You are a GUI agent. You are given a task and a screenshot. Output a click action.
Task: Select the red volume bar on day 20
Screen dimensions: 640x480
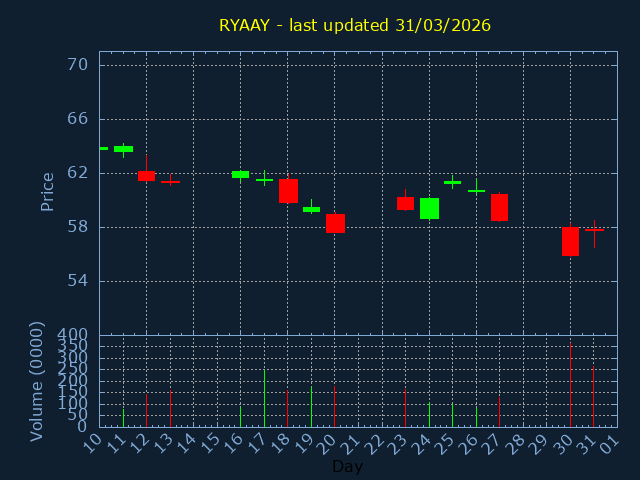tap(335, 406)
